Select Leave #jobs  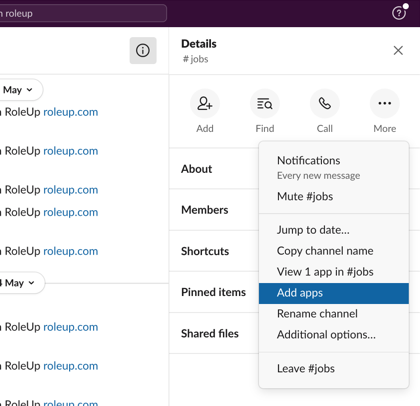pyautogui.click(x=334, y=368)
